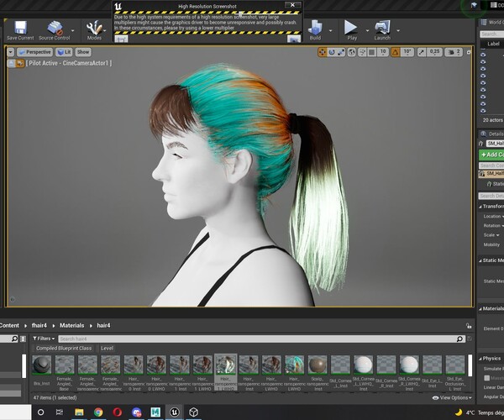Select the translate gizmo tool

tap(322, 52)
